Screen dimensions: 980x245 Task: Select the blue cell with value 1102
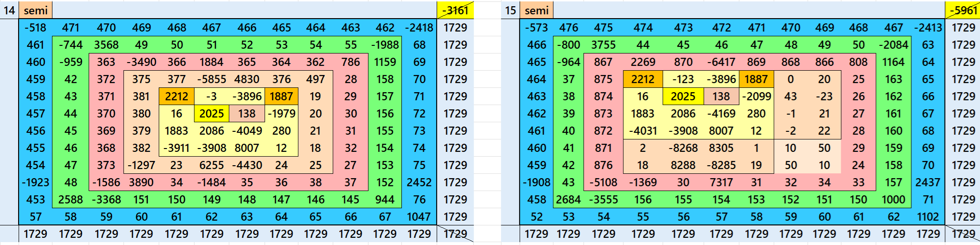[x=928, y=217]
